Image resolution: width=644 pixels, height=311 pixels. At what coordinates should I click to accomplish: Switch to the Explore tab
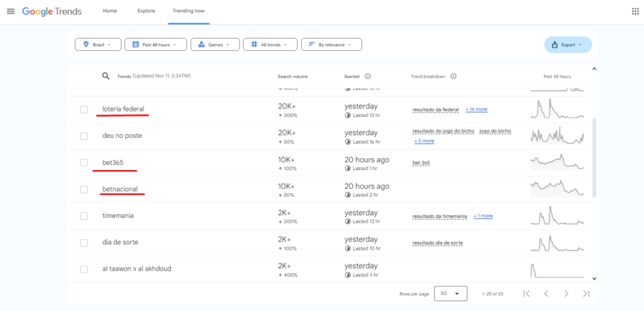click(146, 11)
